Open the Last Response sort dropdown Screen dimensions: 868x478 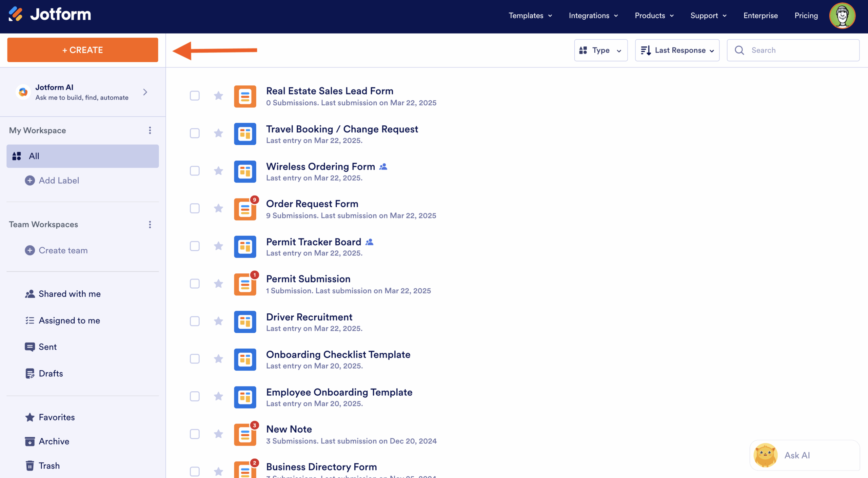tap(677, 50)
